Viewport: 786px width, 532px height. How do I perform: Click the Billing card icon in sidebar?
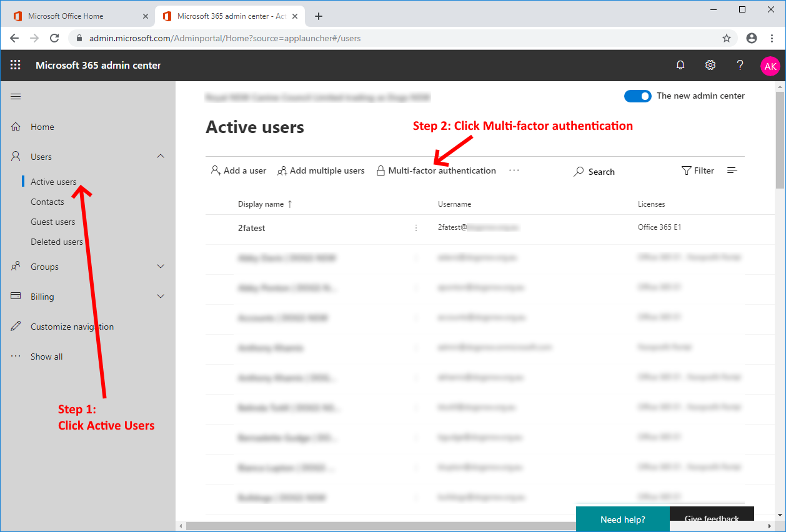point(16,297)
